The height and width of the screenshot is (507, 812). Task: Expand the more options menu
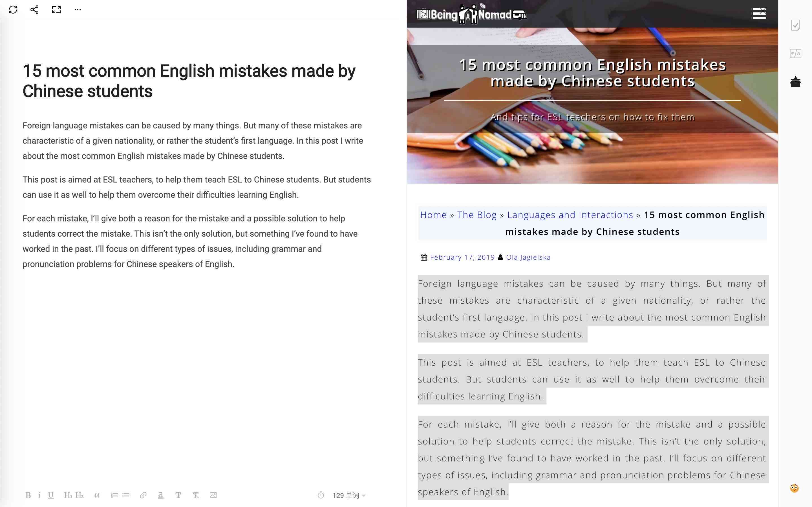(78, 9)
